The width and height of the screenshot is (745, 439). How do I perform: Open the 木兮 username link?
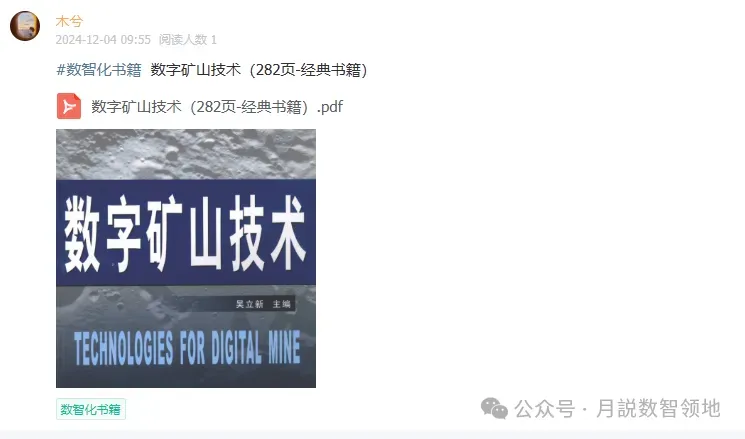pyautogui.click(x=69, y=21)
